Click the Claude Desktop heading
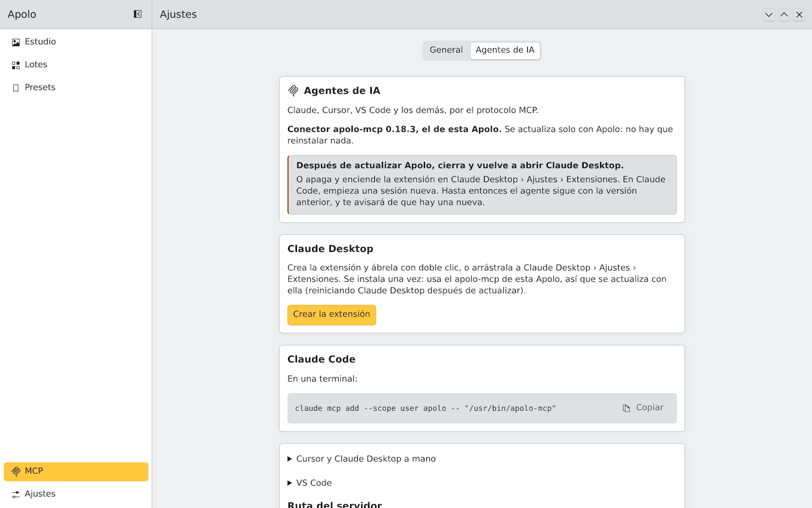Screen dimensions: 812x508 pos(331,249)
